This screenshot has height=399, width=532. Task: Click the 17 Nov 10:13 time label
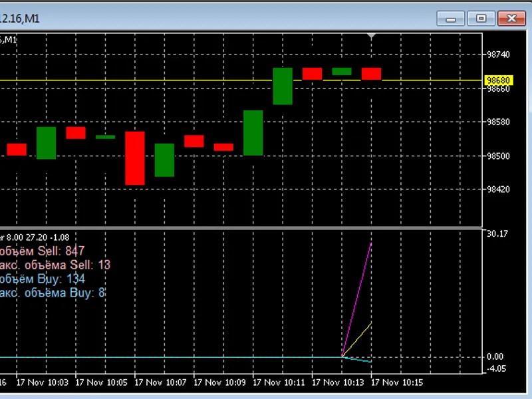coord(338,383)
